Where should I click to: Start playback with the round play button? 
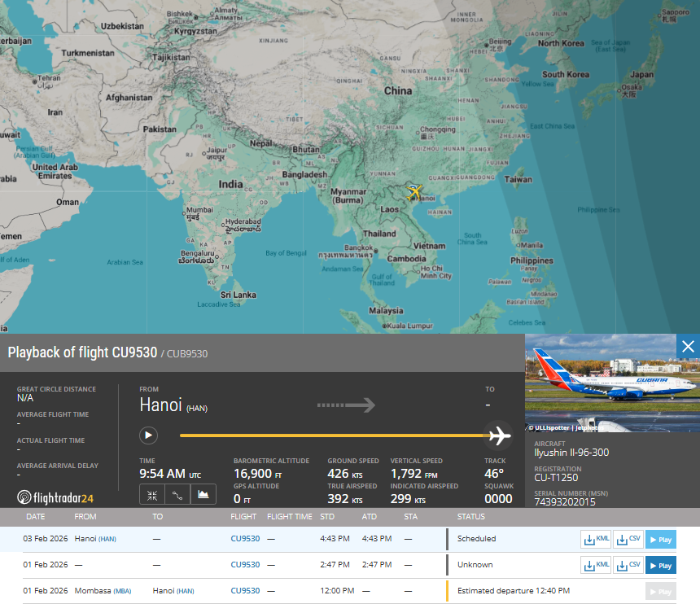[x=148, y=435]
